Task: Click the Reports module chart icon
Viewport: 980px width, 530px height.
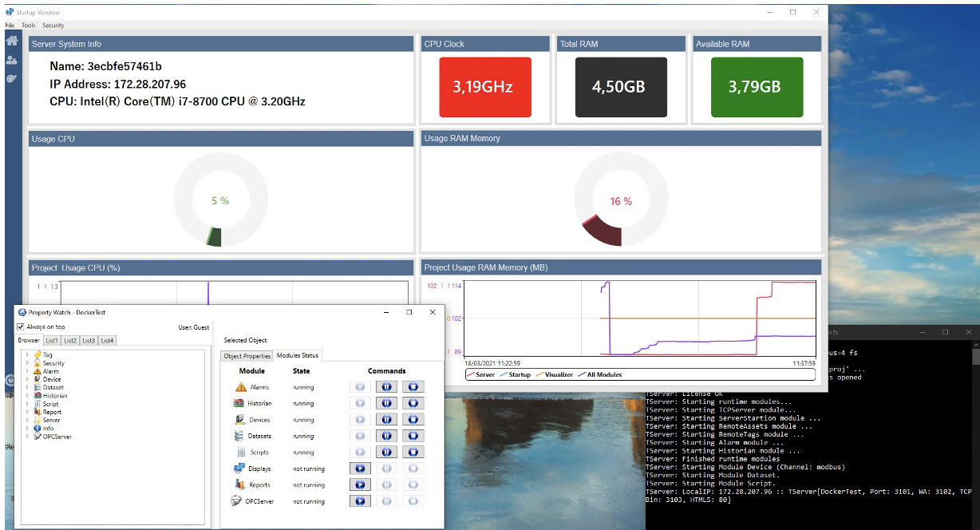Action: (x=240, y=485)
